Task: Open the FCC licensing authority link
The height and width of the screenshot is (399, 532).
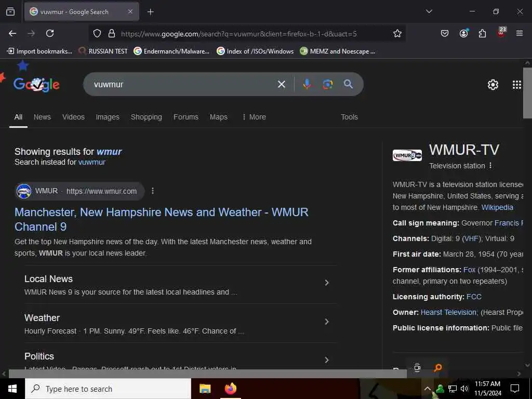Action: pos(474,297)
